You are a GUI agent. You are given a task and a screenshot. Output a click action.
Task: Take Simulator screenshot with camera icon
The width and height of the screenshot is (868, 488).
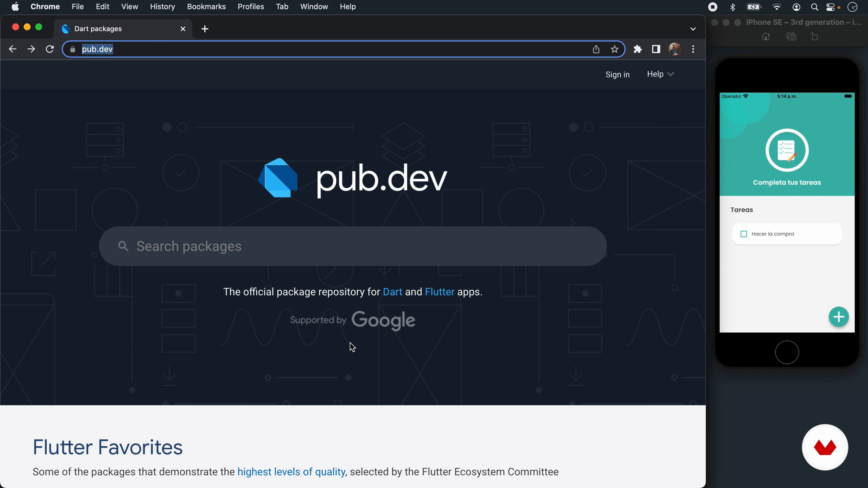coord(791,37)
